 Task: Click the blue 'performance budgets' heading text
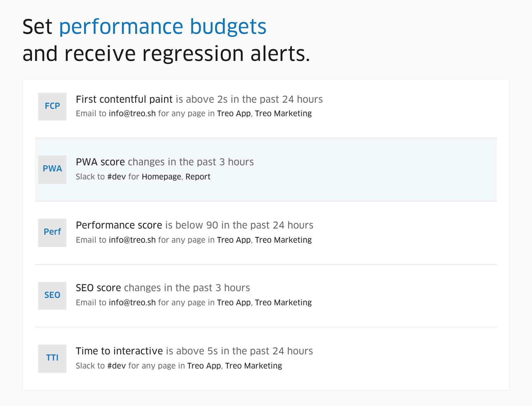[x=163, y=27]
